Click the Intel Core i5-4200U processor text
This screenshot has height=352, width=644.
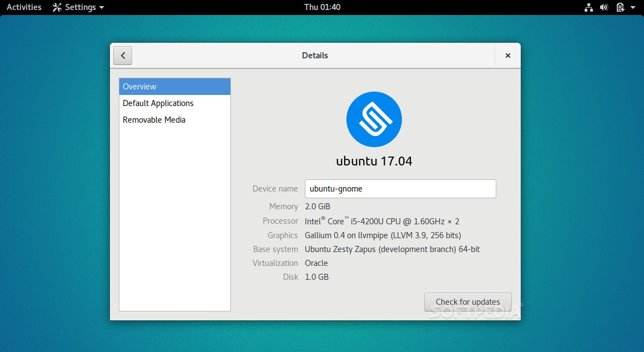[x=382, y=221]
